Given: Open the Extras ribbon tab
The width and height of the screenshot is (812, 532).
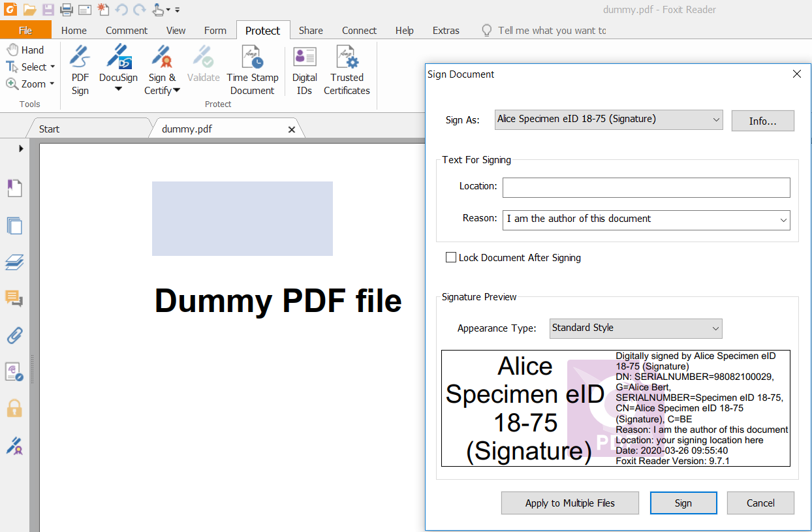Looking at the screenshot, I should tap(446, 30).
